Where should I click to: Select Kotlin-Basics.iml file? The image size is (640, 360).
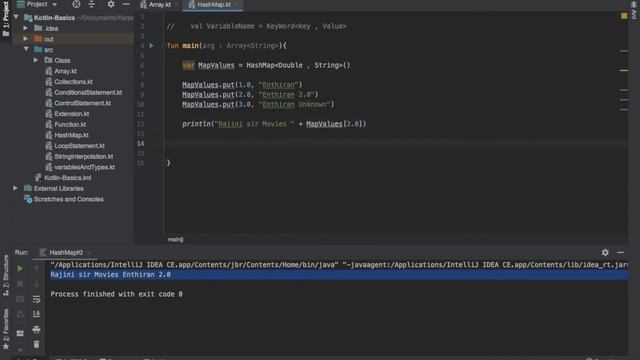(x=67, y=178)
